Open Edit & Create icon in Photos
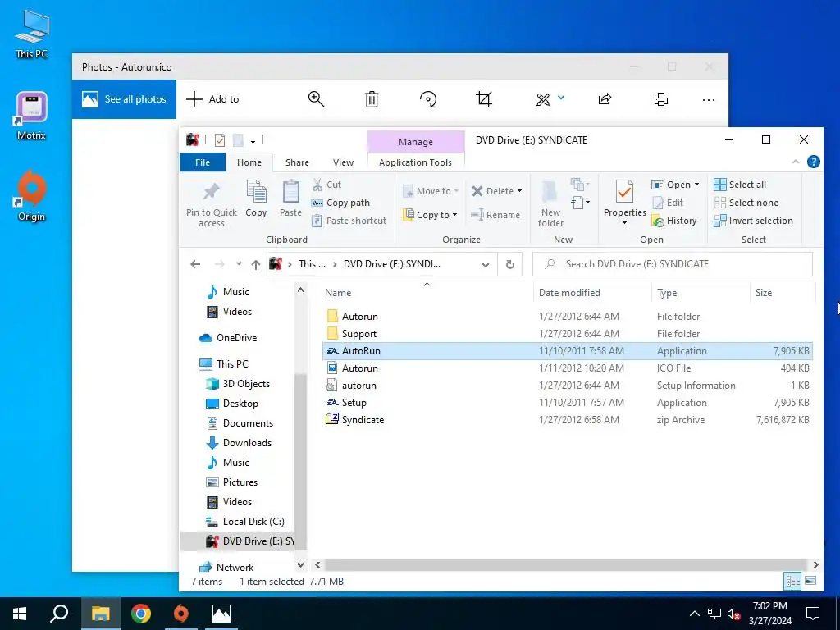The height and width of the screenshot is (630, 840). click(x=543, y=99)
